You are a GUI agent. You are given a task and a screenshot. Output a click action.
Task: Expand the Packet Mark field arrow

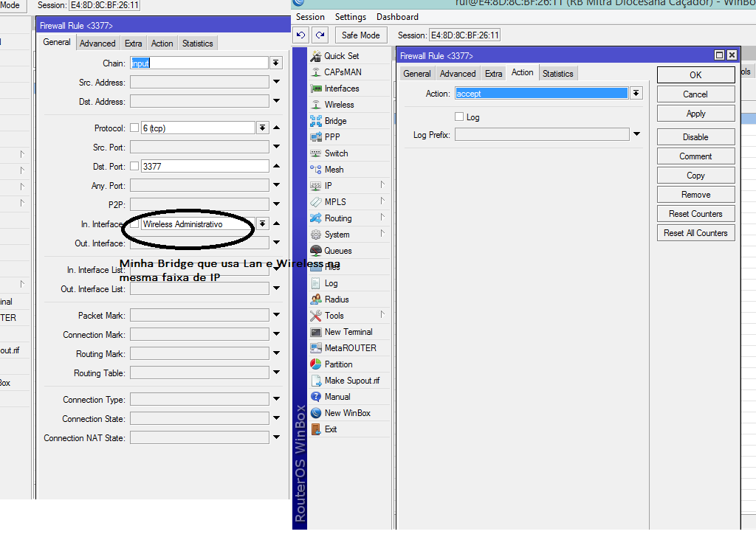point(276,315)
